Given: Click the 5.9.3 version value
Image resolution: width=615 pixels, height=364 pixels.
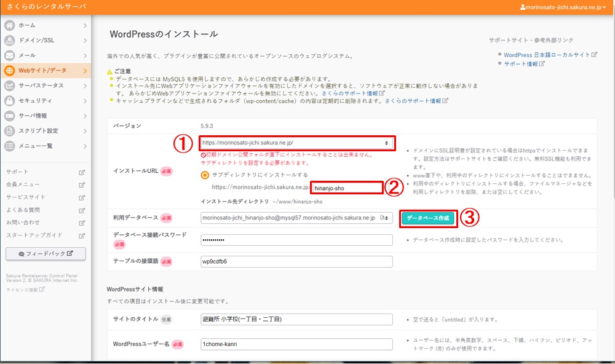Looking at the screenshot, I should pyautogui.click(x=207, y=126).
